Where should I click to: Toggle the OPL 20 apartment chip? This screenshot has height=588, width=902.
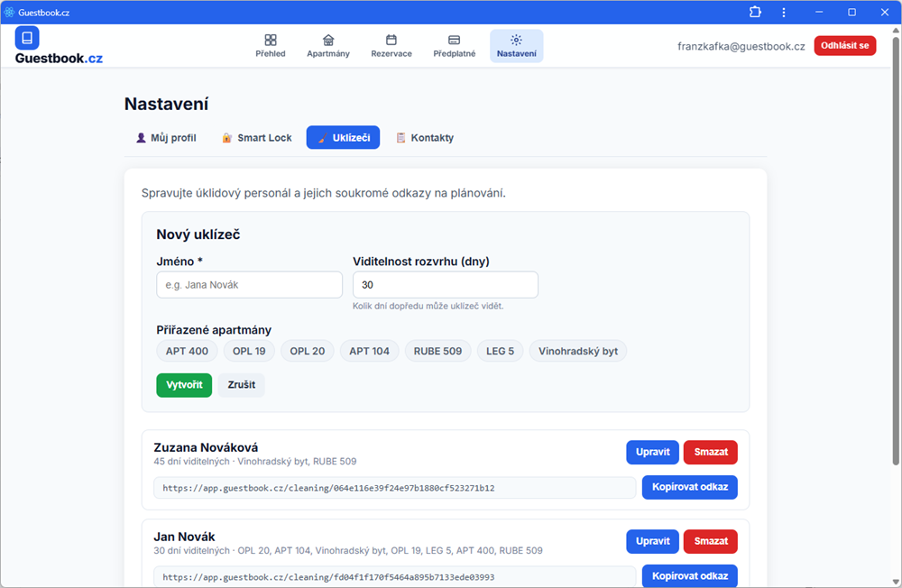[308, 351]
